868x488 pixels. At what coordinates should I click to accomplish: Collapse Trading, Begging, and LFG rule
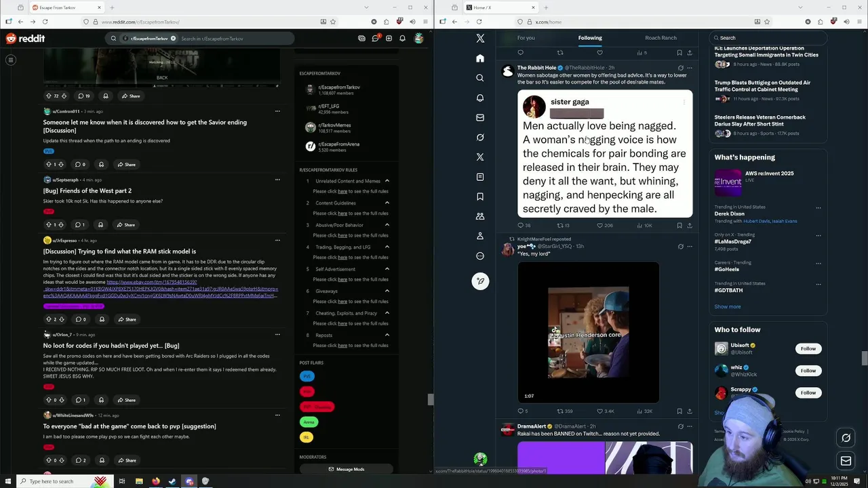387,247
